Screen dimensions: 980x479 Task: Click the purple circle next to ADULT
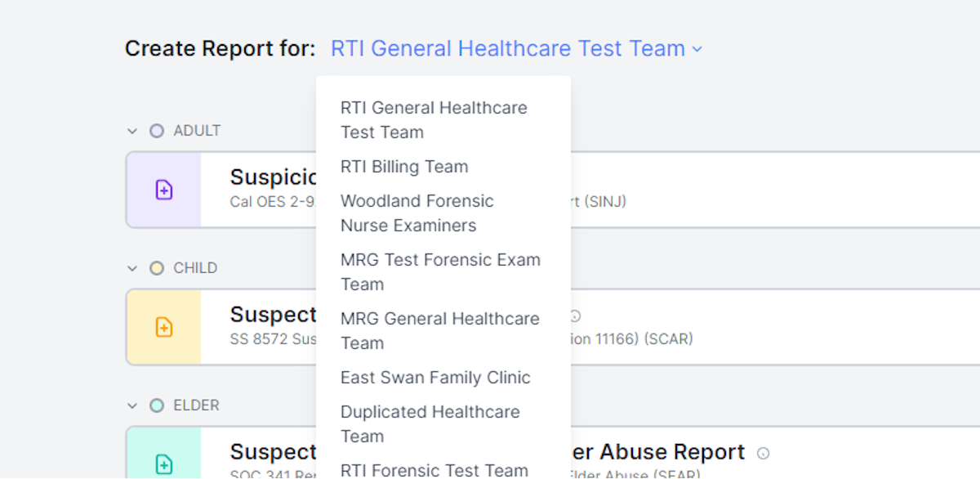pyautogui.click(x=157, y=131)
